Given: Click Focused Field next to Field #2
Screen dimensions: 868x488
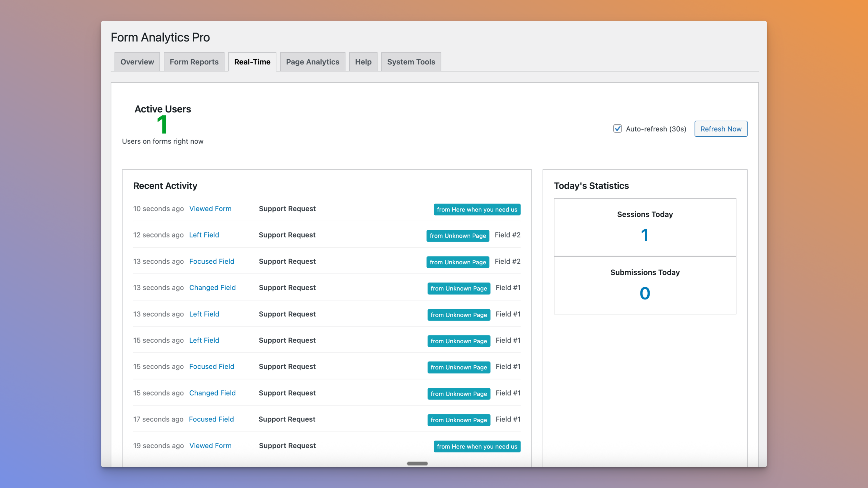Looking at the screenshot, I should [x=212, y=261].
